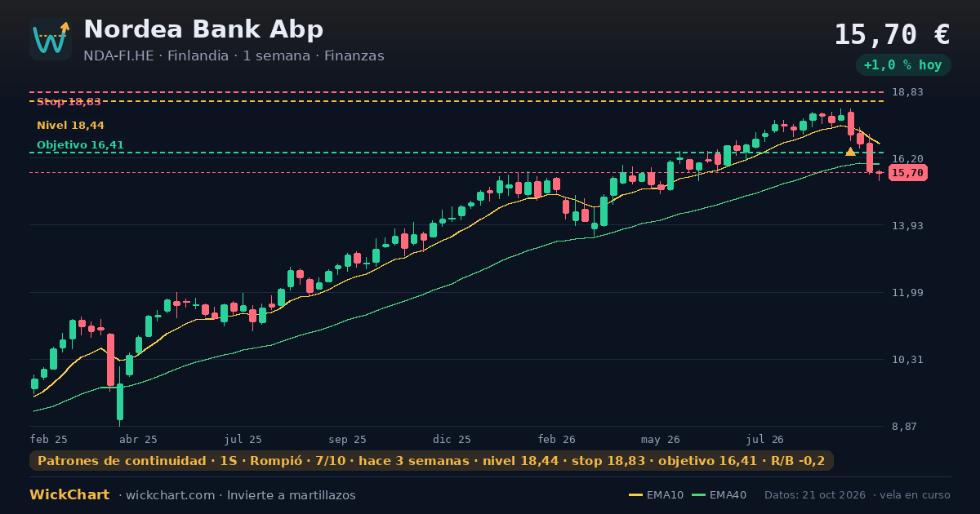Click the jul 26 date axis label
Viewport: 980px width, 514px height.
pyautogui.click(x=765, y=439)
